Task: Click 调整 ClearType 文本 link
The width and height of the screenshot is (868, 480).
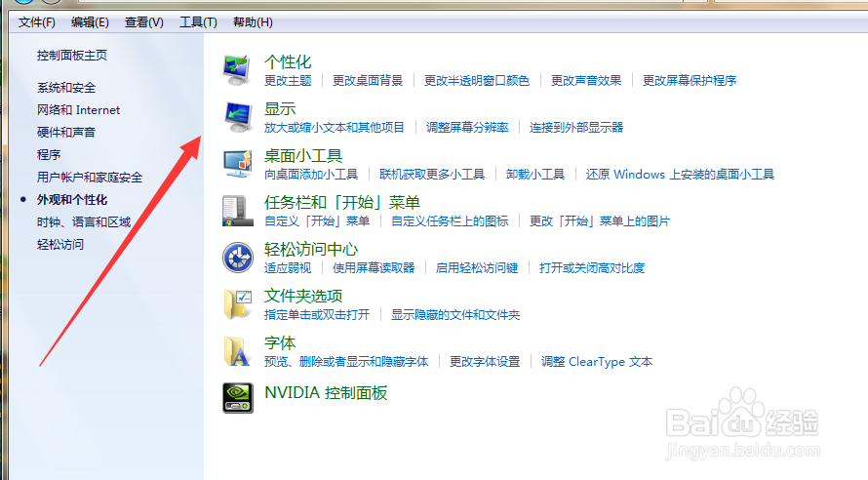Action: click(597, 362)
